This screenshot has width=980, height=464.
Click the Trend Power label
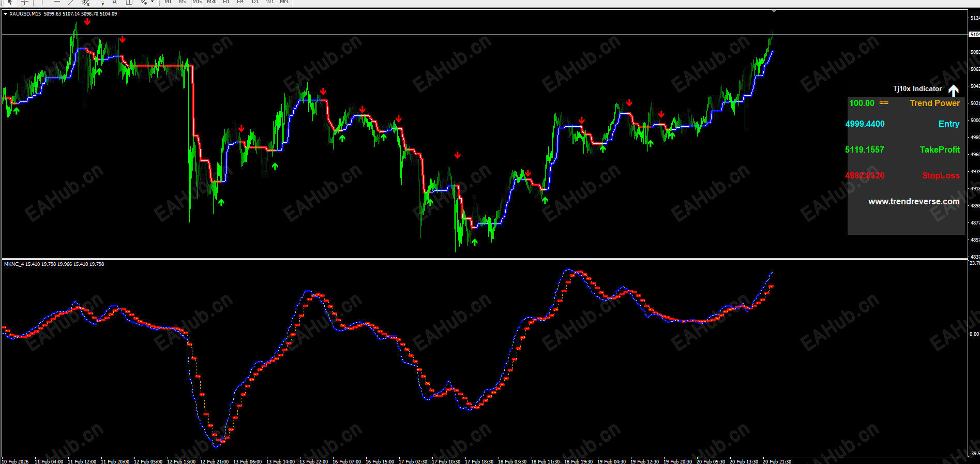(x=934, y=103)
